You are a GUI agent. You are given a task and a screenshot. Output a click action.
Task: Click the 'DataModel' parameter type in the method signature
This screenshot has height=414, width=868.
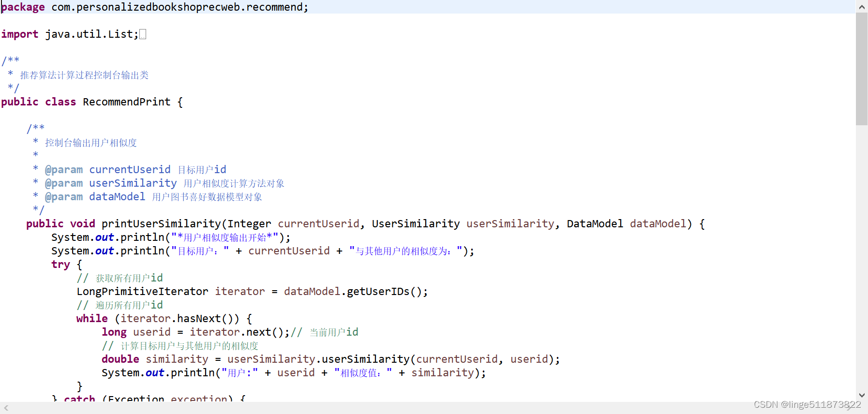pos(595,224)
